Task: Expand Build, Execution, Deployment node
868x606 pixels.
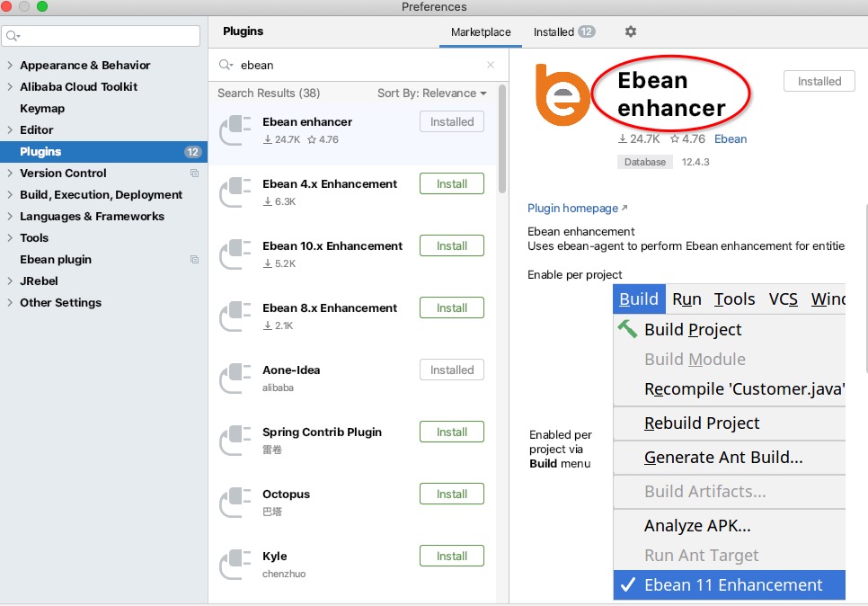Action: click(x=9, y=194)
